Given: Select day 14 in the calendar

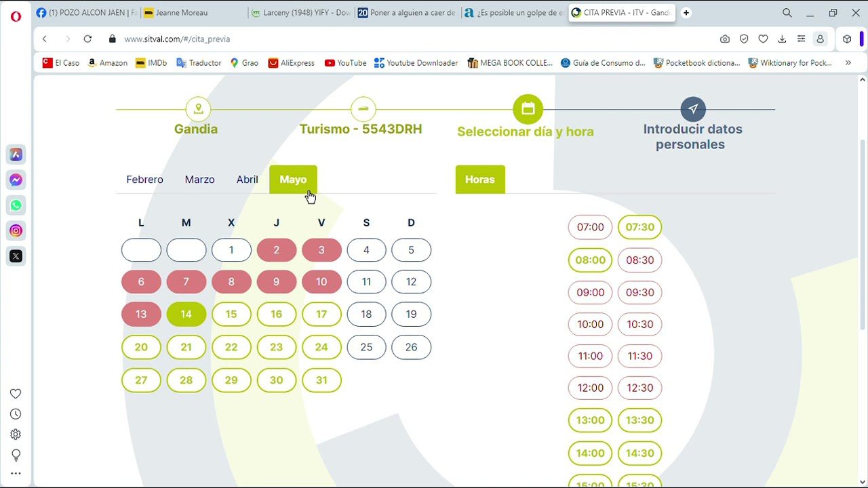Looking at the screenshot, I should pyautogui.click(x=186, y=314).
